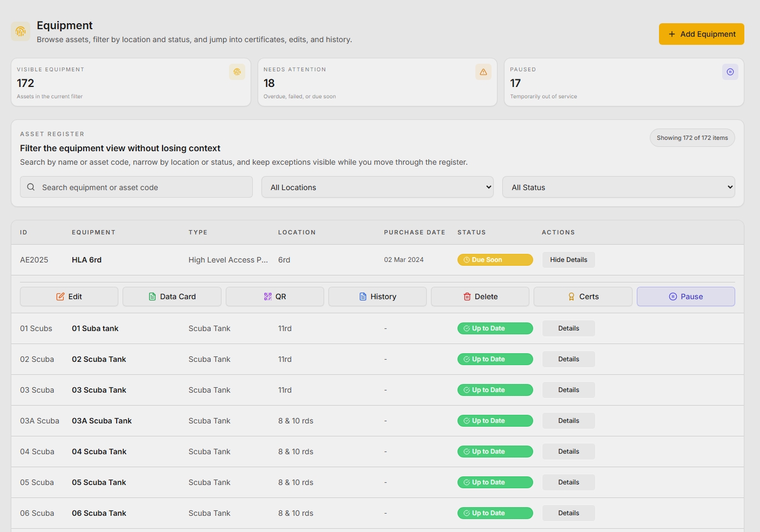Click the ID column header
The image size is (760, 532).
[24, 232]
